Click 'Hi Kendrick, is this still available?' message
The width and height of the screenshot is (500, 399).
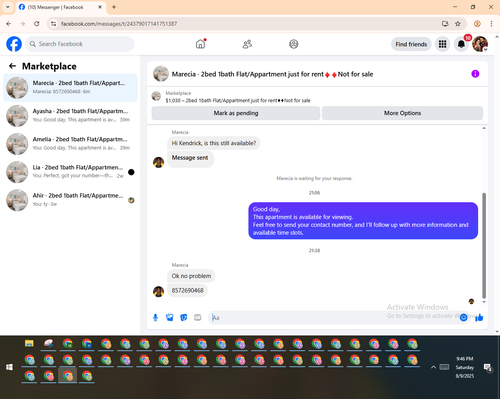click(214, 143)
